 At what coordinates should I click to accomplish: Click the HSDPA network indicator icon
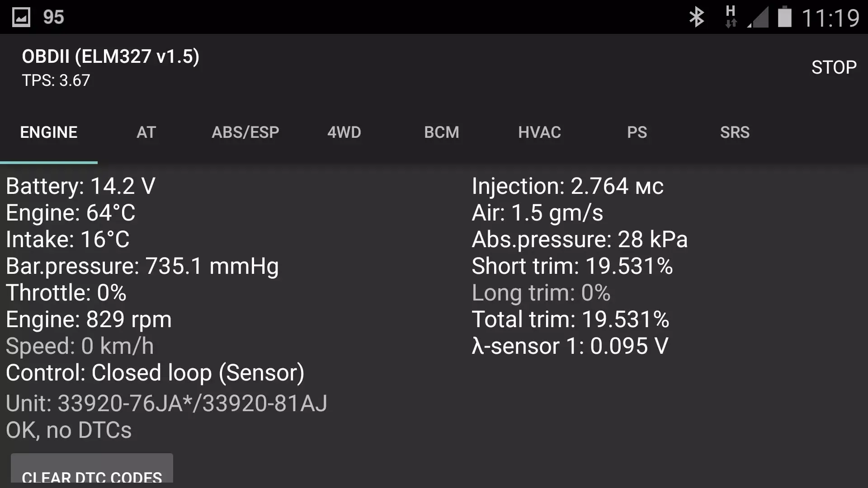click(731, 16)
